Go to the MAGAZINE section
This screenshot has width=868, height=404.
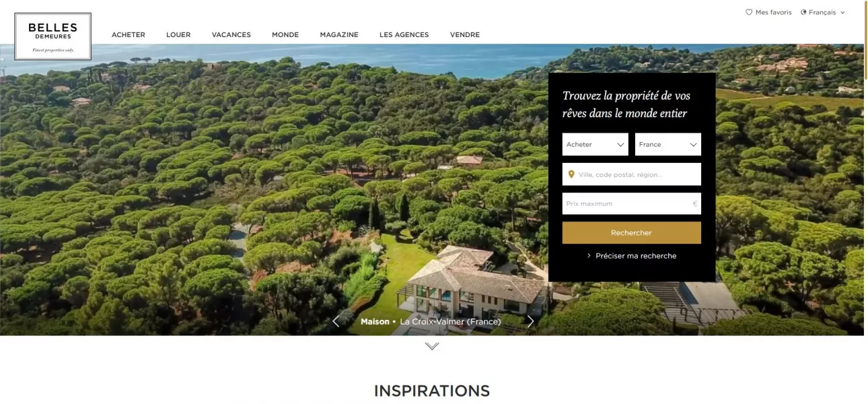click(x=339, y=35)
